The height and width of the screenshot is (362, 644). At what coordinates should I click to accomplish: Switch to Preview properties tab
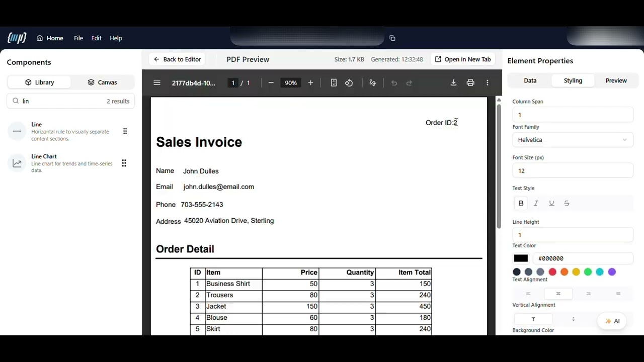[x=616, y=80]
